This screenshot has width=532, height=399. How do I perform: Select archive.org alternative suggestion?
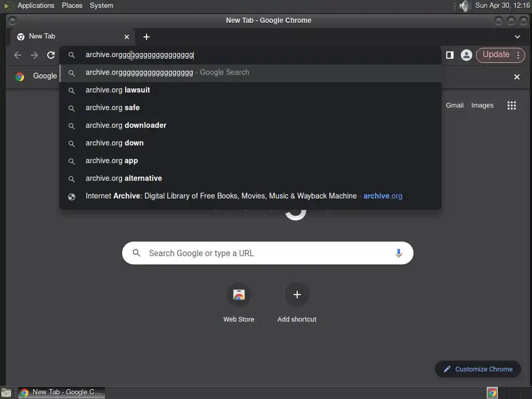click(250, 179)
